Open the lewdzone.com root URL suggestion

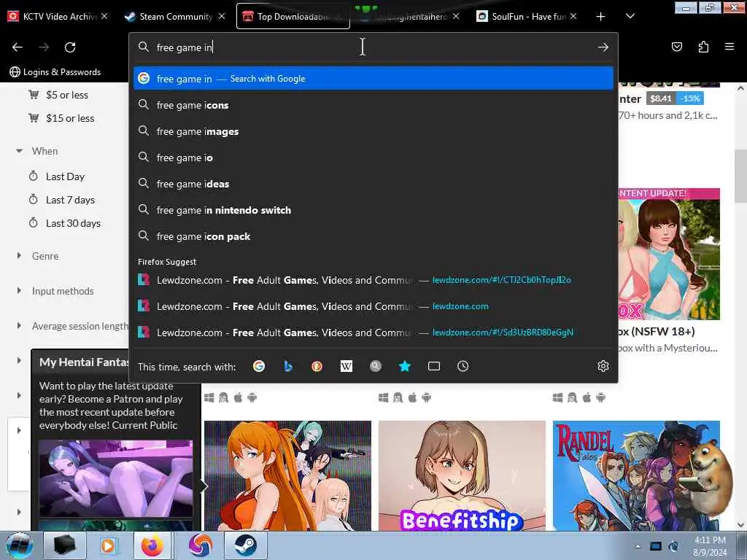coord(373,306)
